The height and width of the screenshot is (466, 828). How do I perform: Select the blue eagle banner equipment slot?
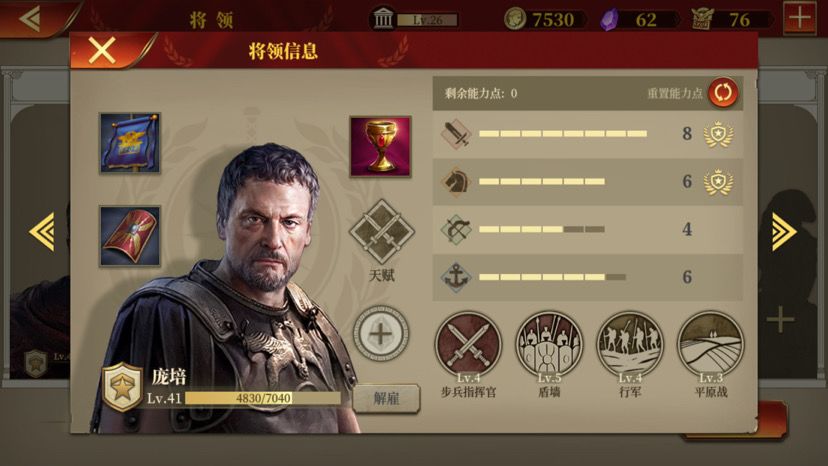130,143
